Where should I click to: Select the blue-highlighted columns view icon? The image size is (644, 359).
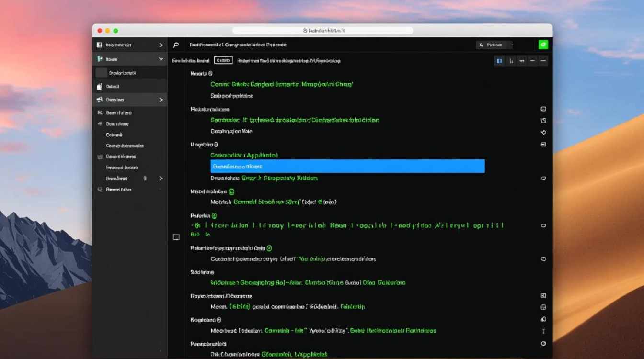[499, 61]
